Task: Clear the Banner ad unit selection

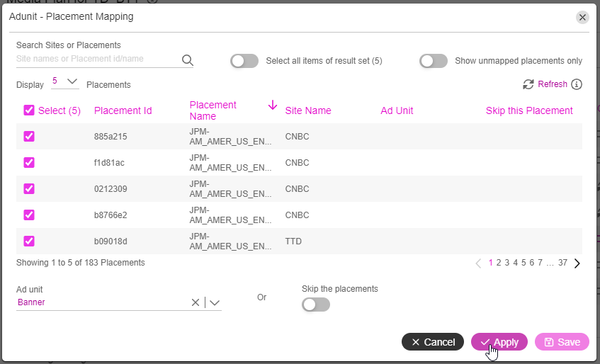Action: pos(195,302)
